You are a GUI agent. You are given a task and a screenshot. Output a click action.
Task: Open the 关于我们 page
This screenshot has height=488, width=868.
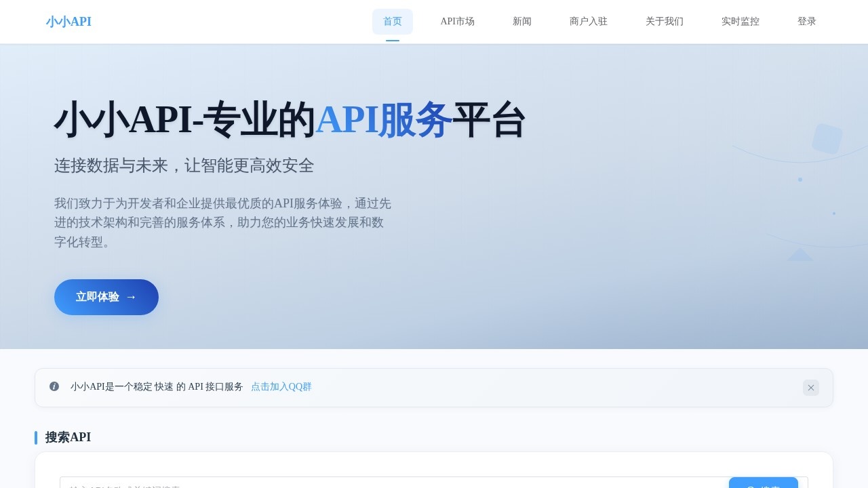pyautogui.click(x=664, y=22)
